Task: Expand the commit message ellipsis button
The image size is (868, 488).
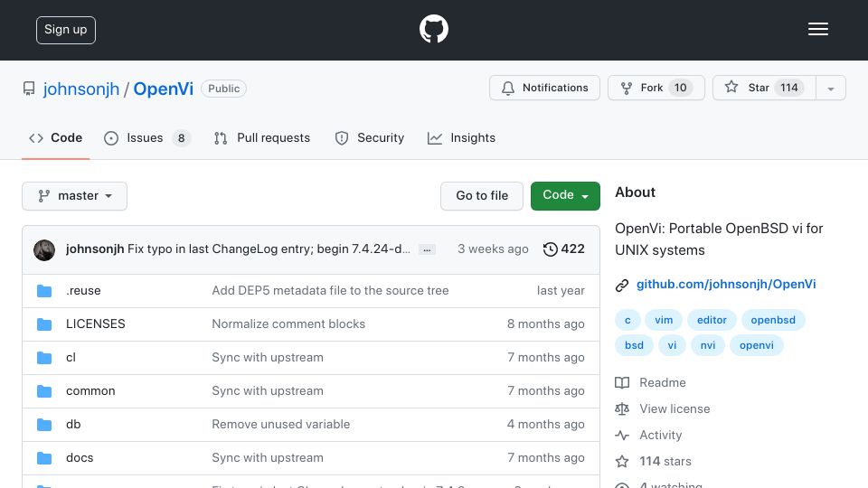Action: (x=427, y=249)
